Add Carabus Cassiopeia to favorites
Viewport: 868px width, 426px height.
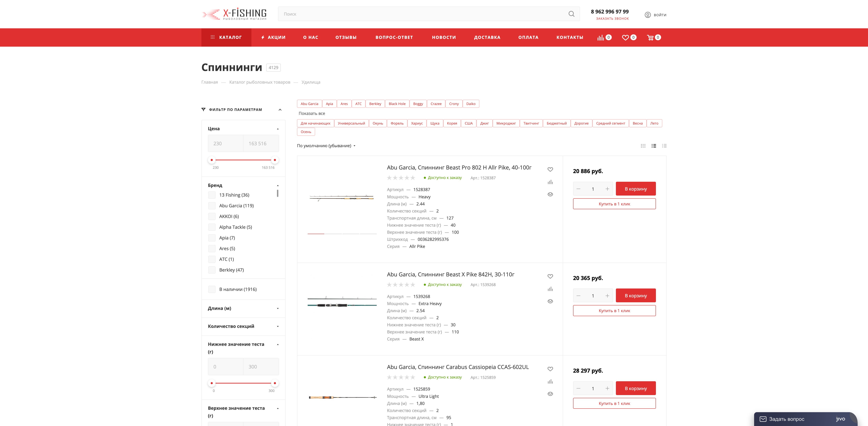[x=550, y=369]
